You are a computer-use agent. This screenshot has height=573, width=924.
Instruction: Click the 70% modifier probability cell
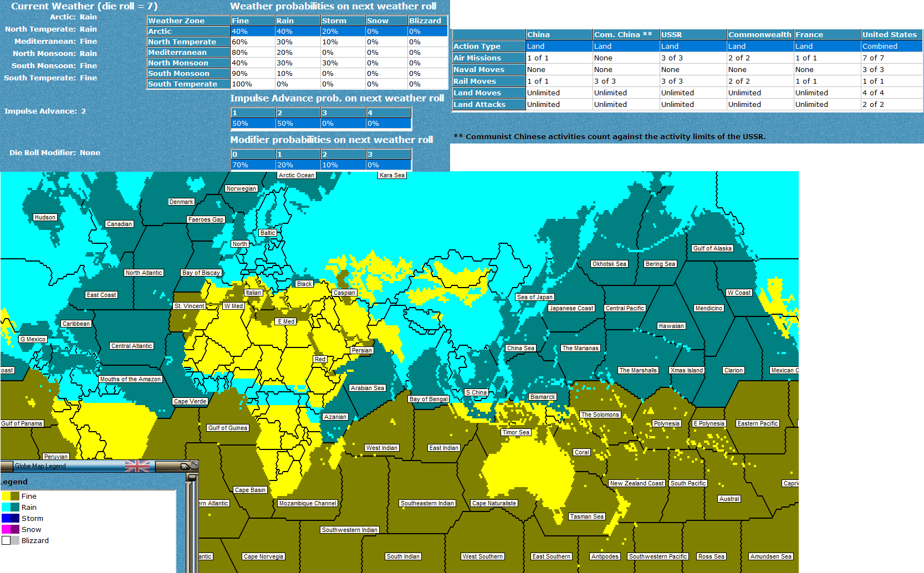(253, 165)
